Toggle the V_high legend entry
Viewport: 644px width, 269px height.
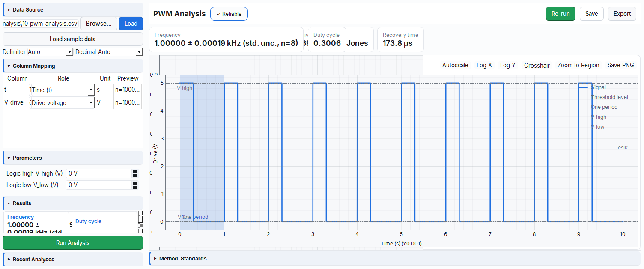coord(599,117)
